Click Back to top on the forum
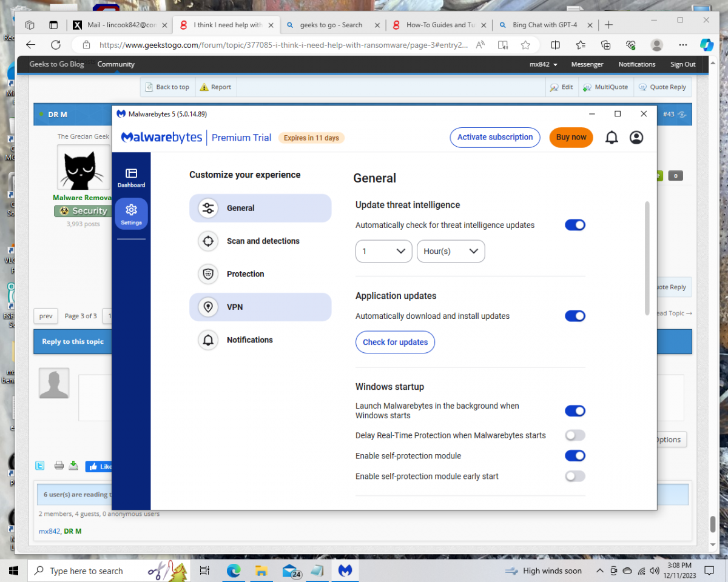The height and width of the screenshot is (582, 728). (x=167, y=87)
